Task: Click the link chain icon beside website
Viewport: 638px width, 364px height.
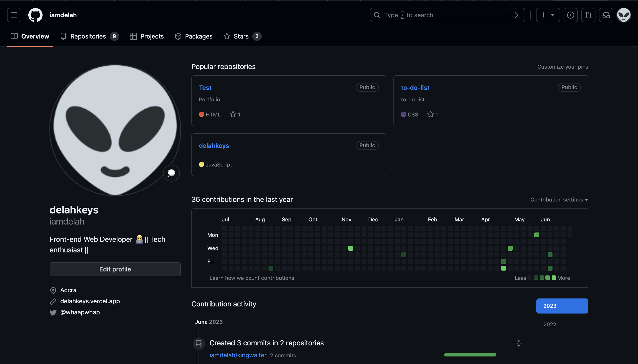Action: (53, 302)
